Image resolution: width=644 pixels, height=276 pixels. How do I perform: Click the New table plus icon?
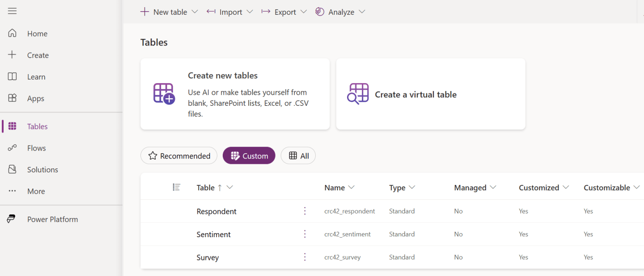point(144,12)
